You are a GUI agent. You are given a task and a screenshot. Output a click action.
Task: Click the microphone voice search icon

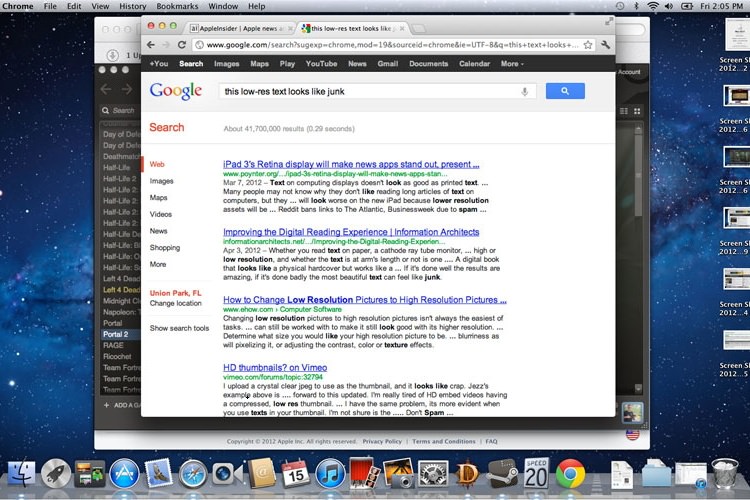(525, 91)
